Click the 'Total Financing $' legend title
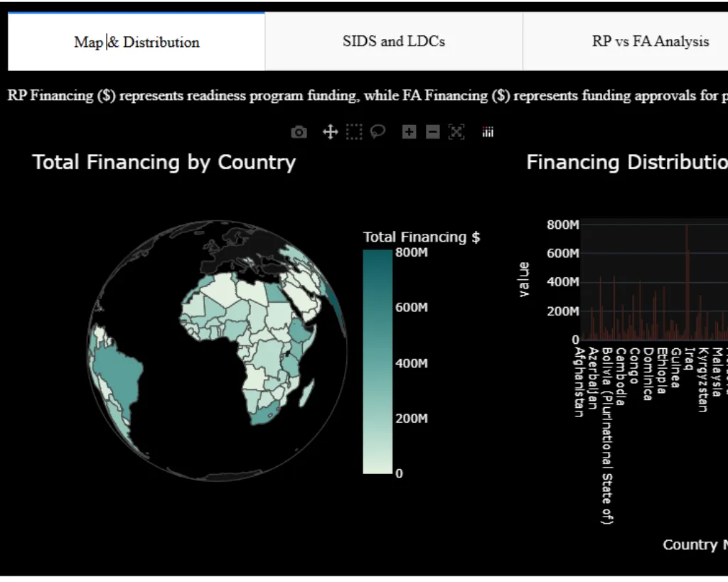 (x=422, y=237)
